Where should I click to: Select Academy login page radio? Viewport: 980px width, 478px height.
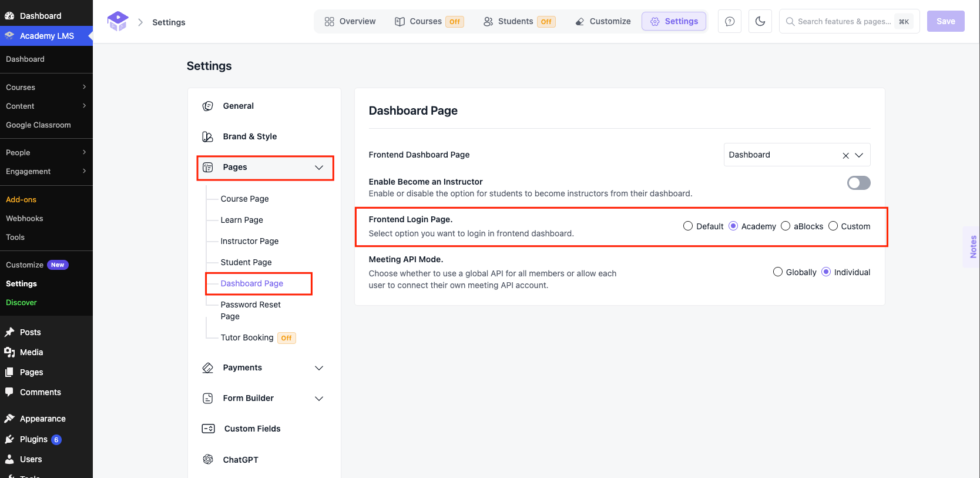(x=733, y=226)
